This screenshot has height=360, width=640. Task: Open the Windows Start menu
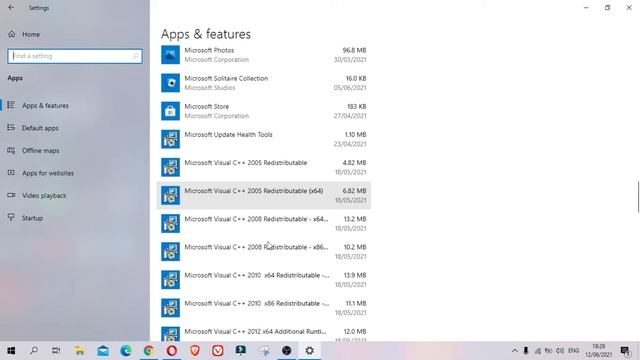[x=11, y=351]
